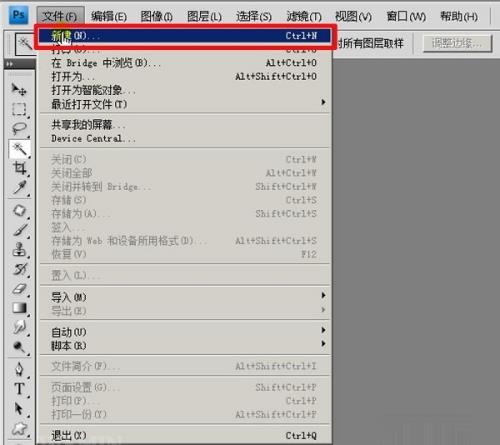Open the 选择(S) menu

[254, 16]
